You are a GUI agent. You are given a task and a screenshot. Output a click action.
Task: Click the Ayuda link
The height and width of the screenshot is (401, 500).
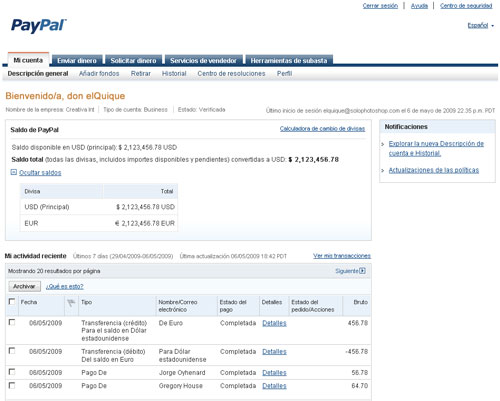(419, 6)
